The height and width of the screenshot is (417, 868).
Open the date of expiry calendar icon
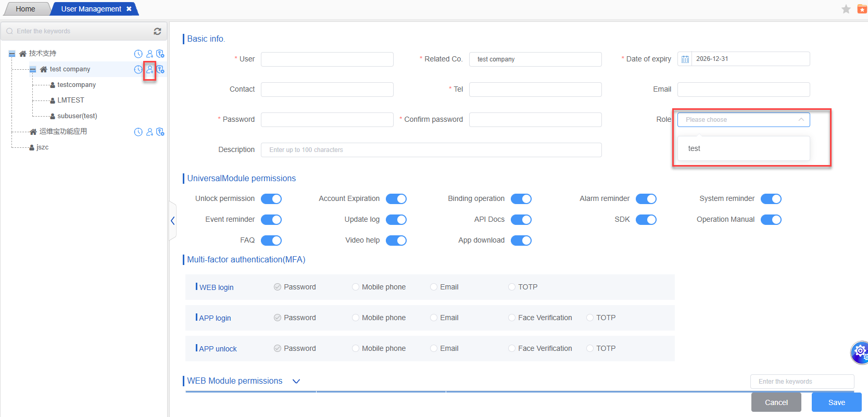tap(685, 59)
